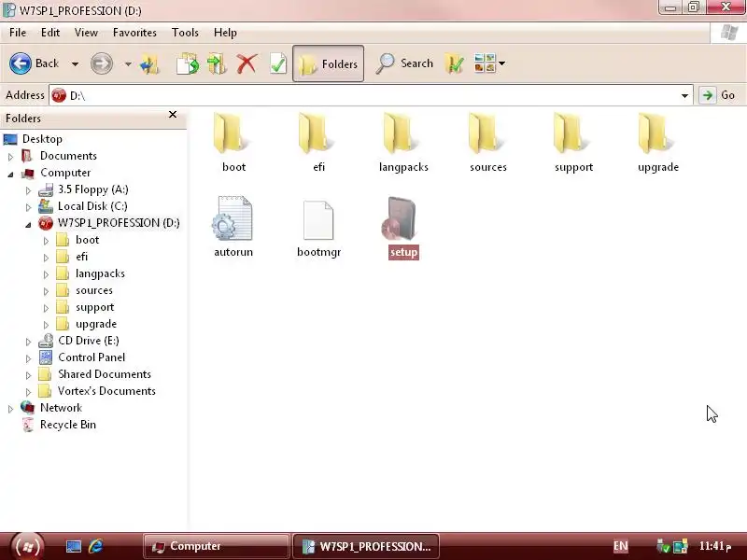Select Control Panel in the tree
747x560 pixels.
[x=92, y=357]
